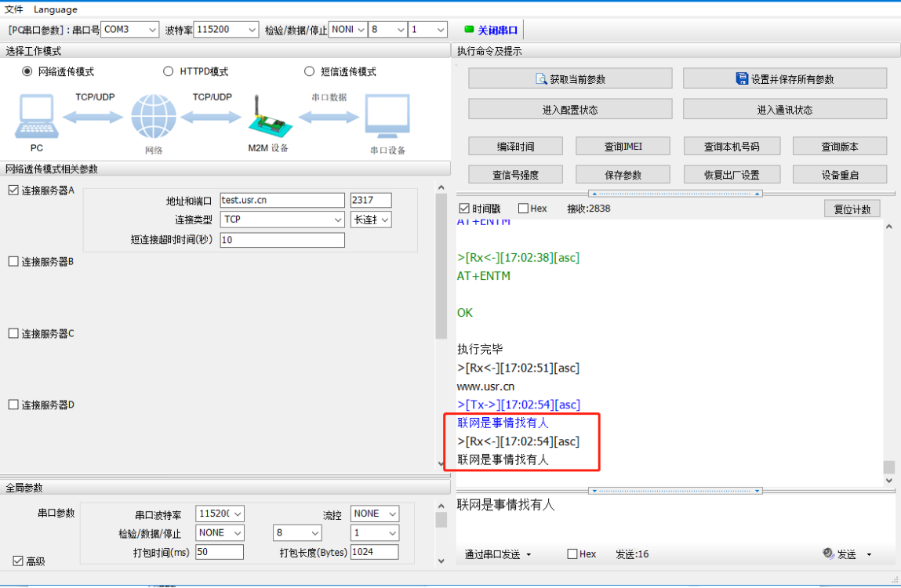Image resolution: width=901 pixels, height=588 pixels.
Task: Open the Language menu
Action: (56, 9)
